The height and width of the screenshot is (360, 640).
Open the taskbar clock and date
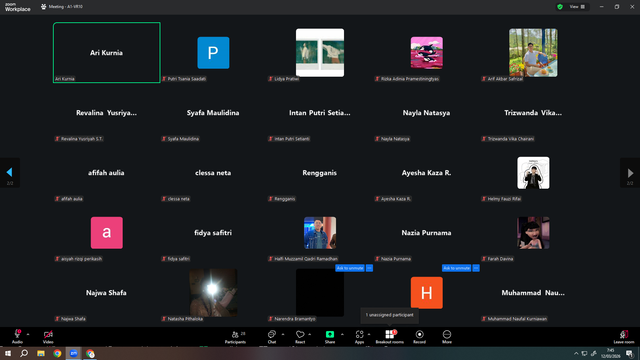tap(611, 353)
